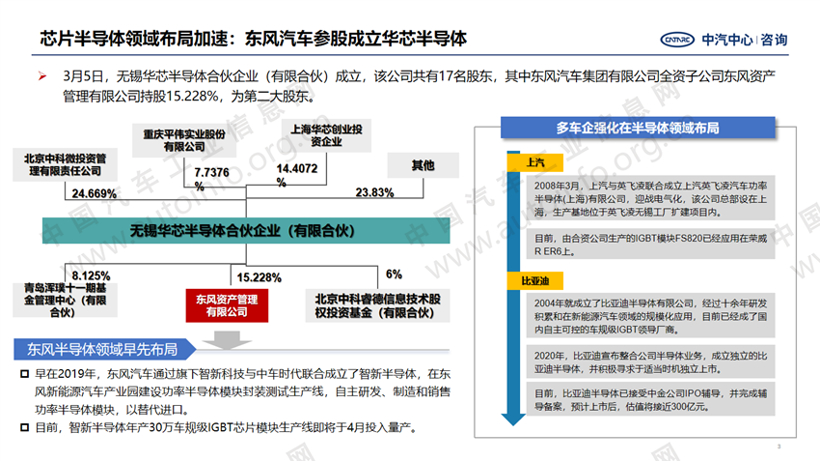This screenshot has width=820, height=461.
Task: Select the 青岛浑璞十一期基金管理中心 box
Action: click(68, 299)
